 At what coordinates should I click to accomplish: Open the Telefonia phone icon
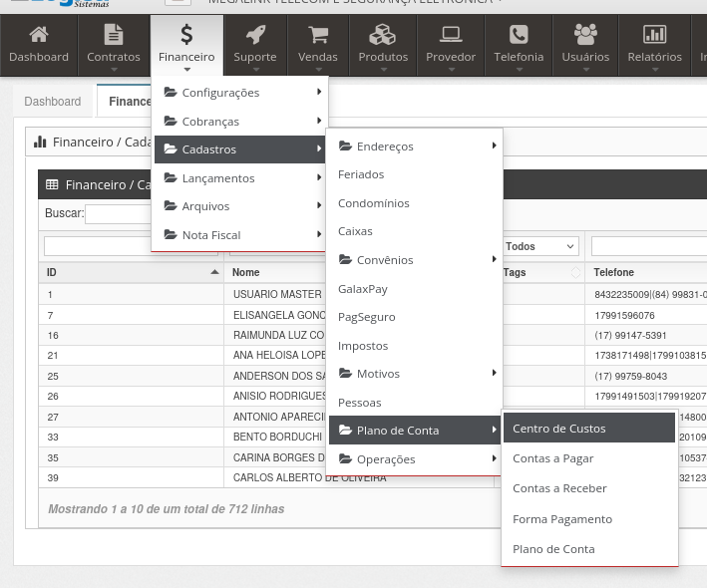pos(519,34)
